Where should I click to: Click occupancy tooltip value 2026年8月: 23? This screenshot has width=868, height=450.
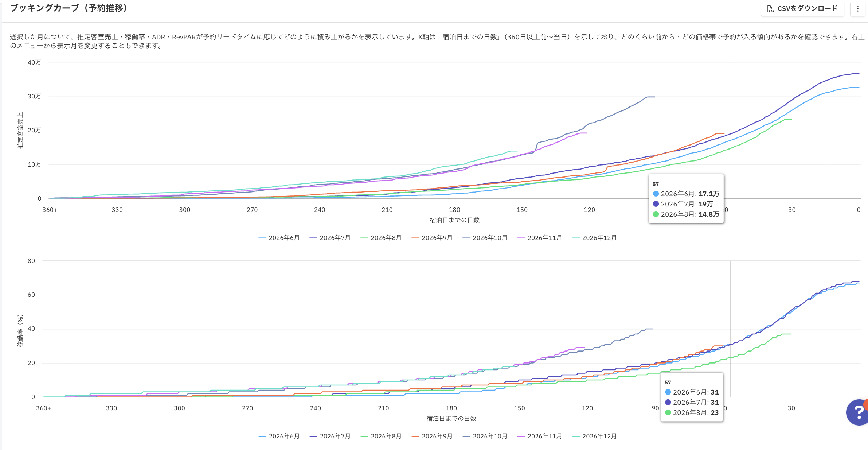tap(692, 412)
